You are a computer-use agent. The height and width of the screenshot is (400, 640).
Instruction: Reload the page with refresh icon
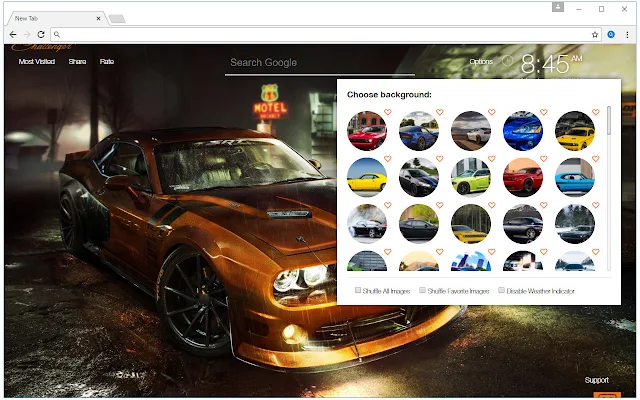(41, 35)
